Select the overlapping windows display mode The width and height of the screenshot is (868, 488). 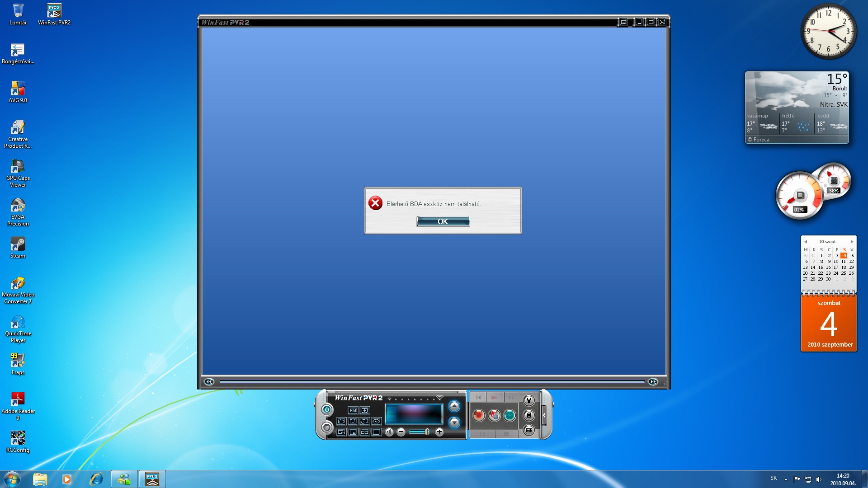[341, 432]
